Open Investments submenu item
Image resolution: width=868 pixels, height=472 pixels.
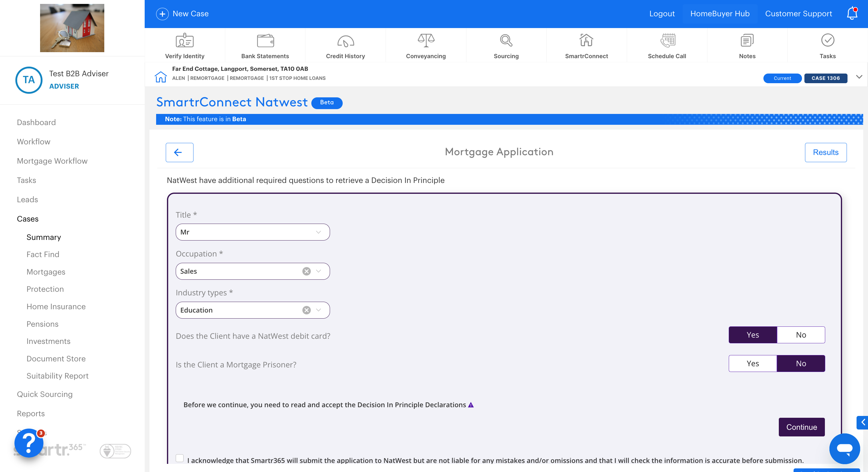49,341
